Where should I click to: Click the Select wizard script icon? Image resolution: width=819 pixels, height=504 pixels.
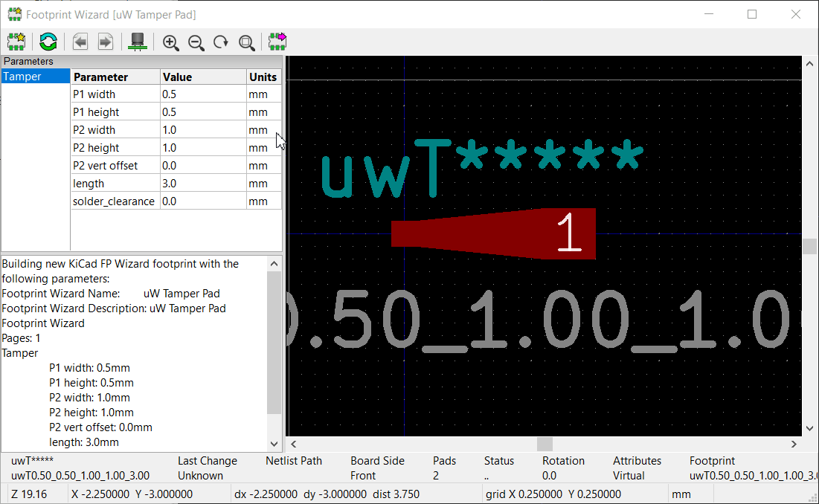tap(16, 42)
